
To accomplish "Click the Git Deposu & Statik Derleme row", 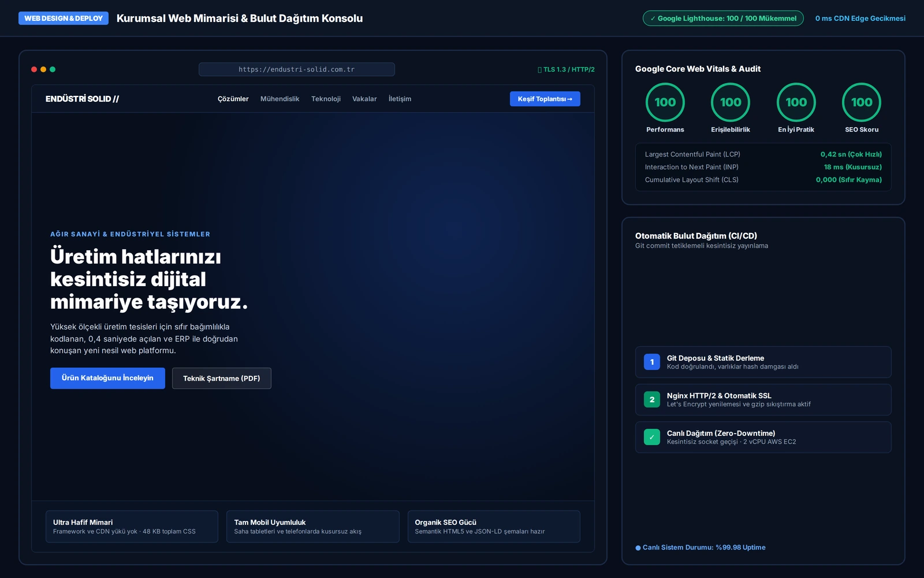I will [x=763, y=362].
